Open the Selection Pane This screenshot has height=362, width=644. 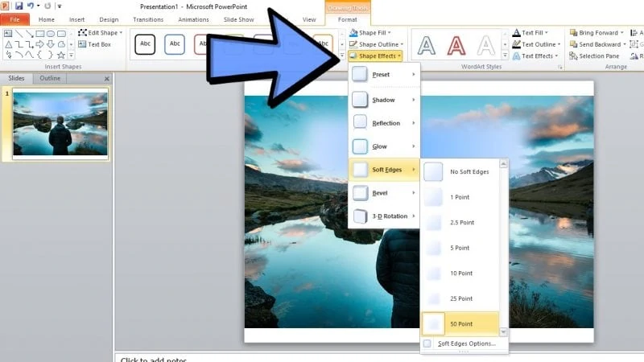click(x=594, y=56)
